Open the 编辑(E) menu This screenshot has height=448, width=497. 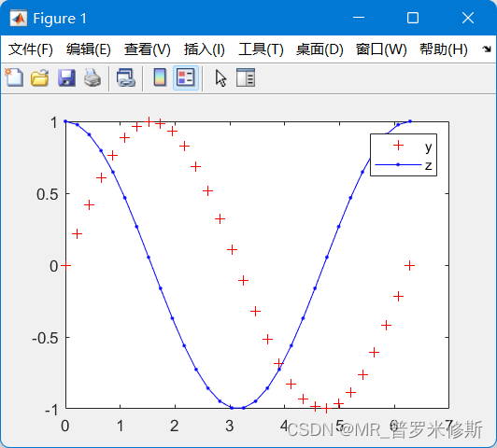(89, 49)
